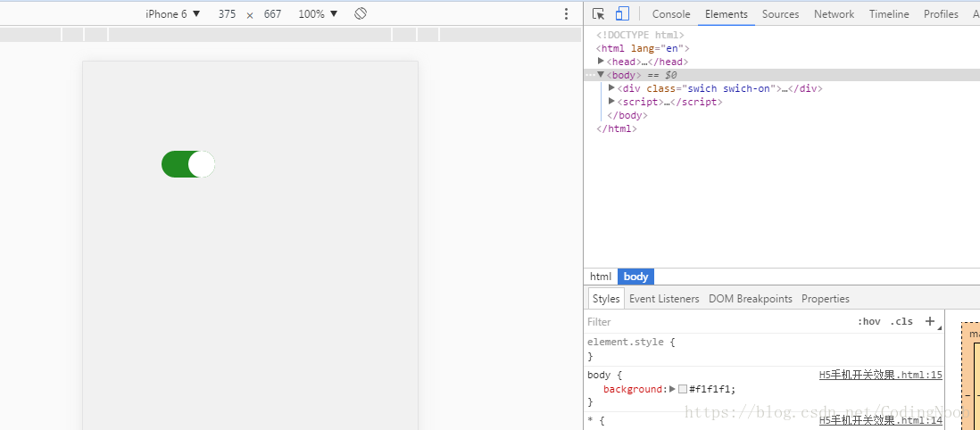The height and width of the screenshot is (430, 980).
Task: Toggle the .cls class editor button
Action: pyautogui.click(x=901, y=321)
